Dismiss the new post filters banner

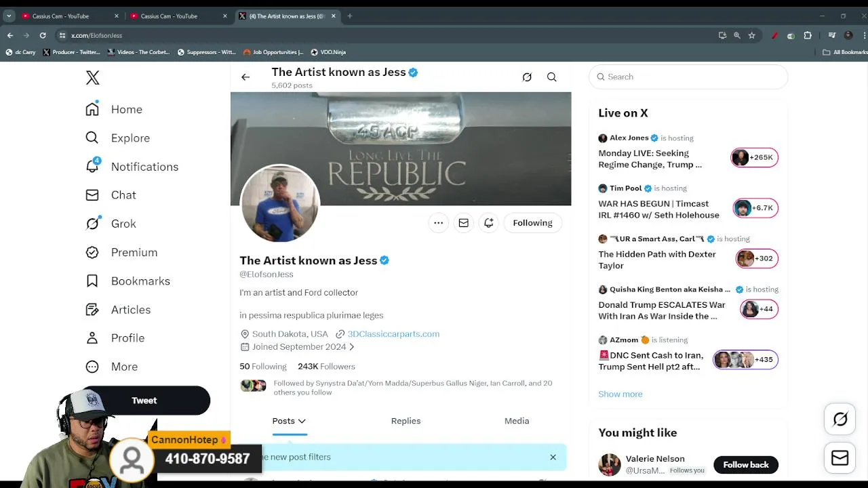click(x=553, y=457)
